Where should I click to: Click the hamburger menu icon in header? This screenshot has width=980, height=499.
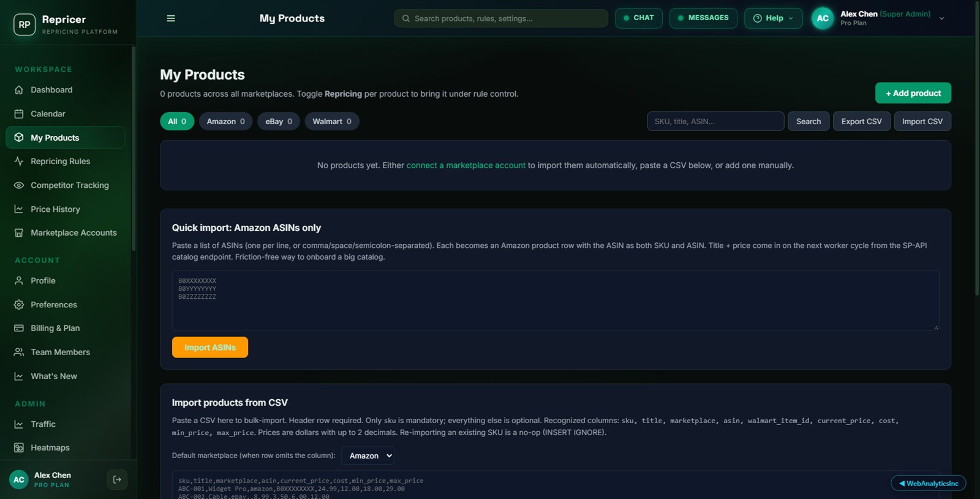coord(171,18)
